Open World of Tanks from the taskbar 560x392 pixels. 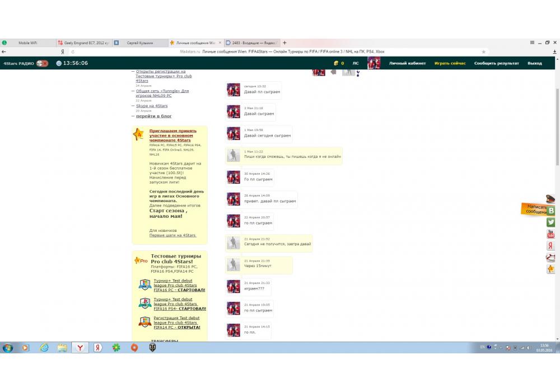pyautogui.click(x=152, y=348)
